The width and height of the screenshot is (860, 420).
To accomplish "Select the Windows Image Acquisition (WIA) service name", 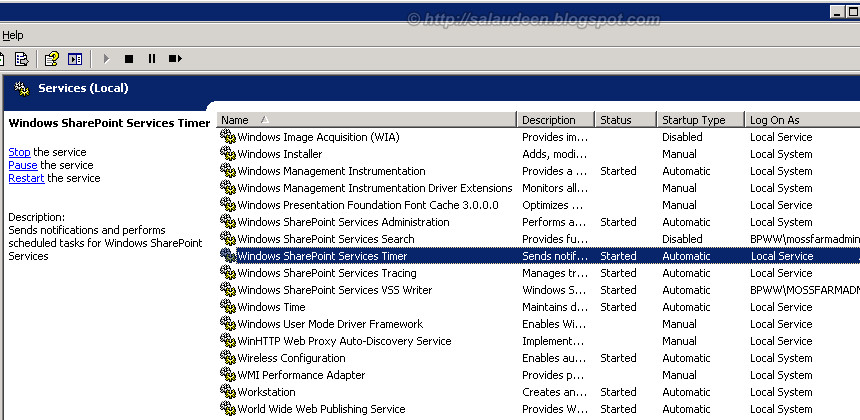I will click(x=318, y=137).
